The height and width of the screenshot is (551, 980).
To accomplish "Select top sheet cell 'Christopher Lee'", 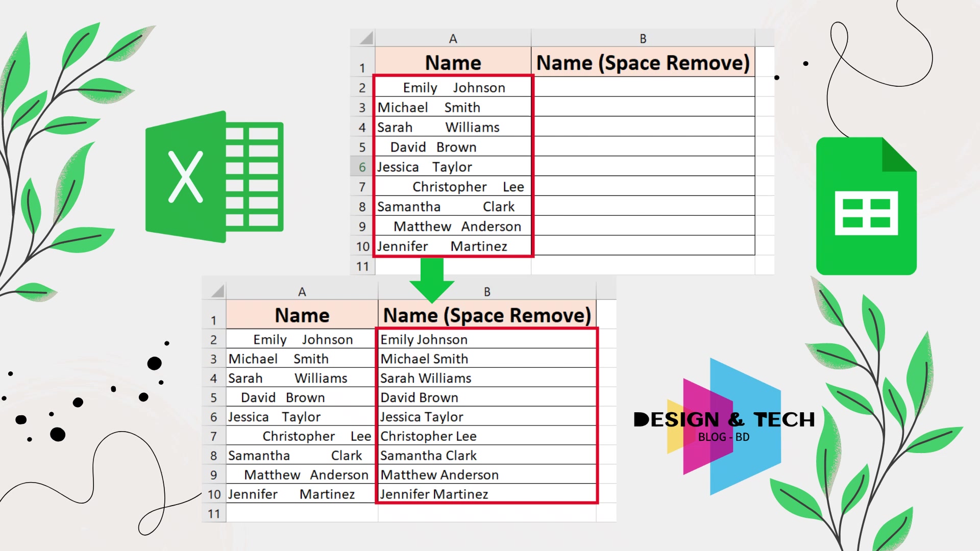I will pos(453,187).
